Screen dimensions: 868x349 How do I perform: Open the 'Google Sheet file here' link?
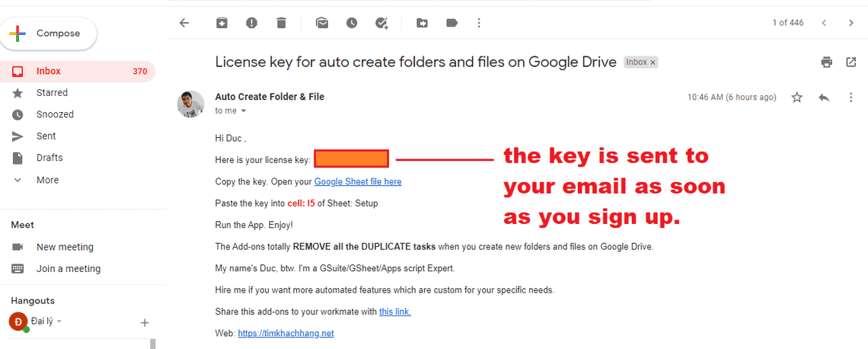358,181
